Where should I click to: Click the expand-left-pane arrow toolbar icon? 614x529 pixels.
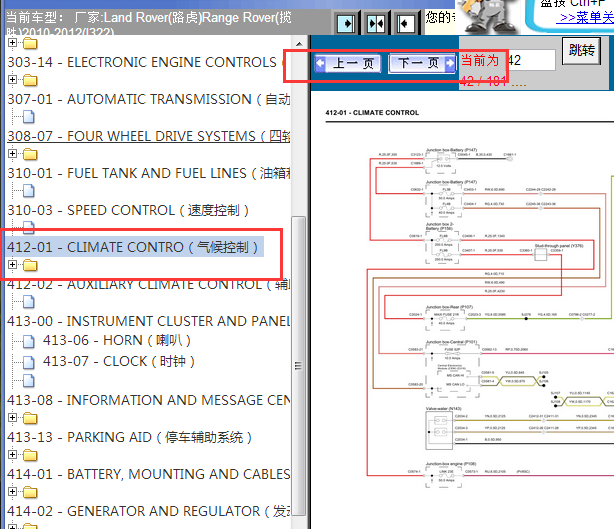tap(346, 24)
